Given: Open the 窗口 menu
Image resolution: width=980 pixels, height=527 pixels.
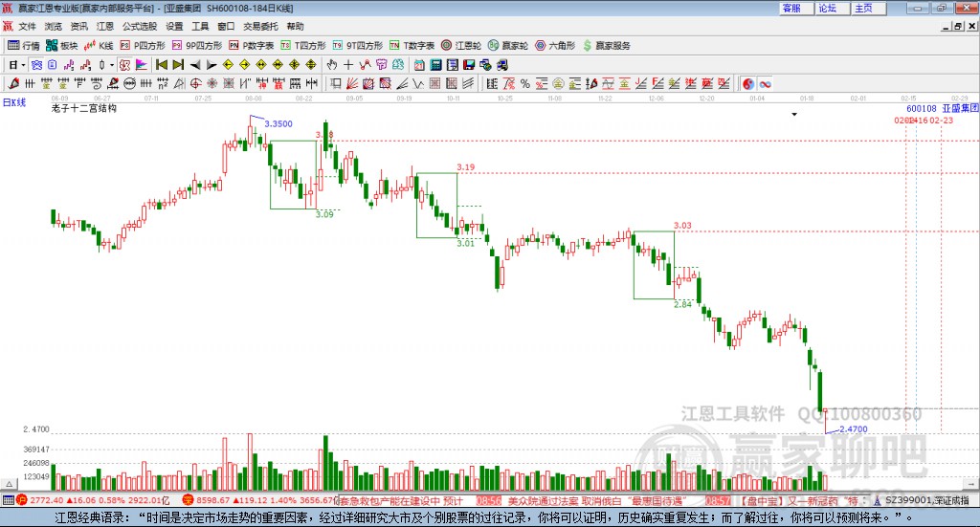Looking at the screenshot, I should 226,26.
